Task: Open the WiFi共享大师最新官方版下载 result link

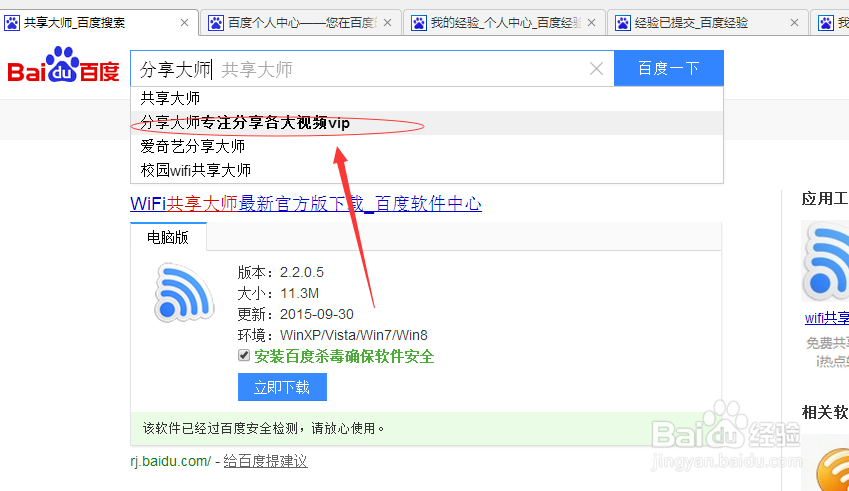Action: [x=306, y=204]
